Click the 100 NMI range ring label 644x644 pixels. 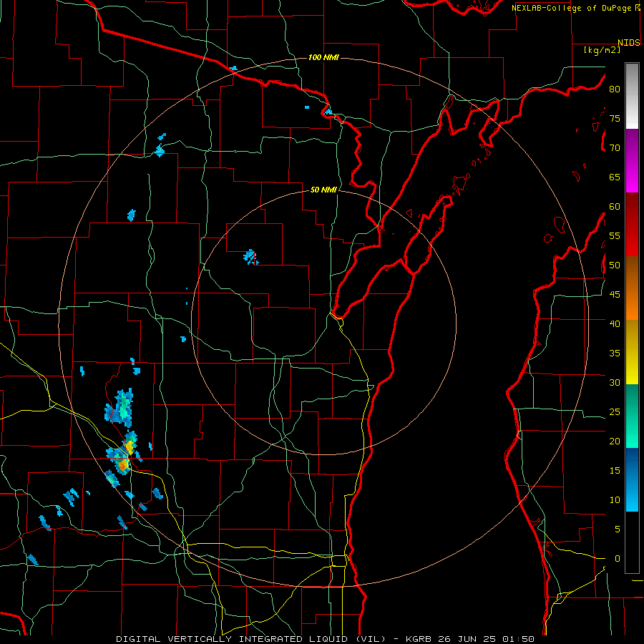pos(323,57)
